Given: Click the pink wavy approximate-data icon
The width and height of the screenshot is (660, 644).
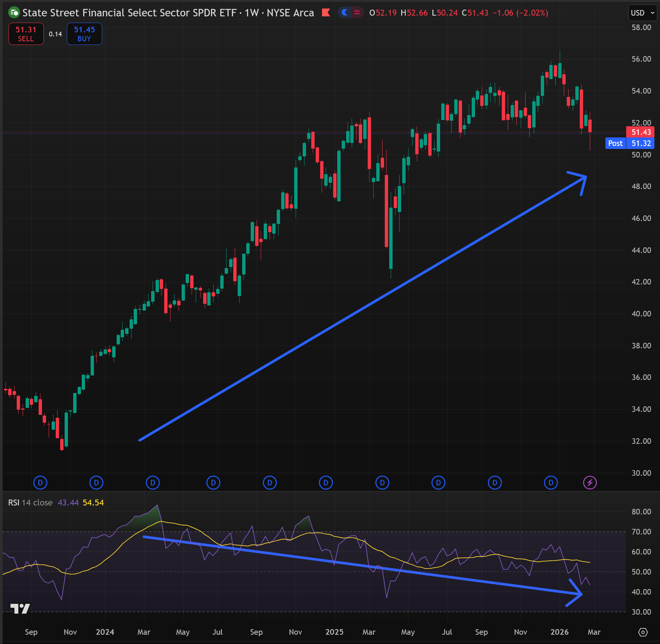Looking at the screenshot, I should pos(357,13).
